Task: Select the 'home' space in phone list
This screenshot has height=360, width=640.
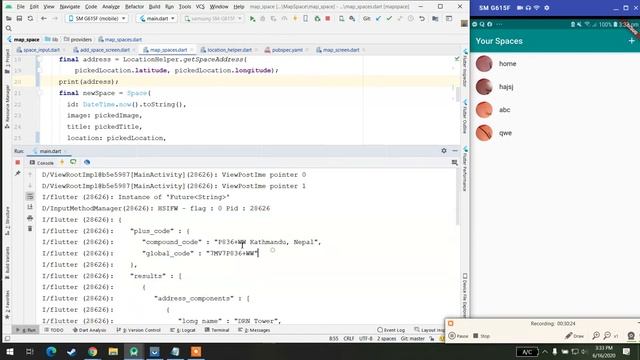Action: [555, 64]
